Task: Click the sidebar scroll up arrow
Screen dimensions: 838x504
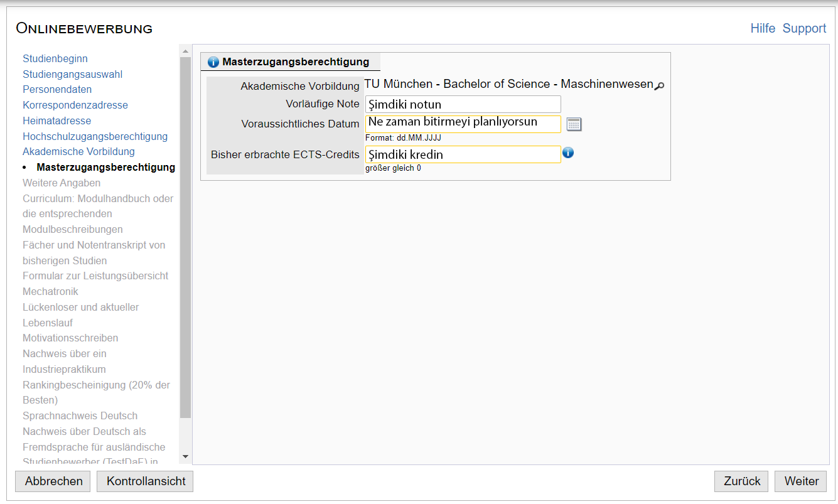Action: pyautogui.click(x=185, y=51)
